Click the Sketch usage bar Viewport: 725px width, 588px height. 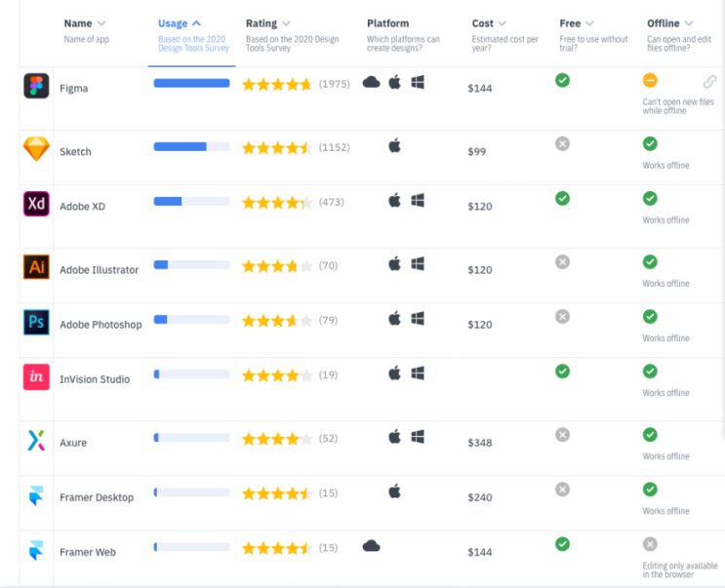point(191,146)
